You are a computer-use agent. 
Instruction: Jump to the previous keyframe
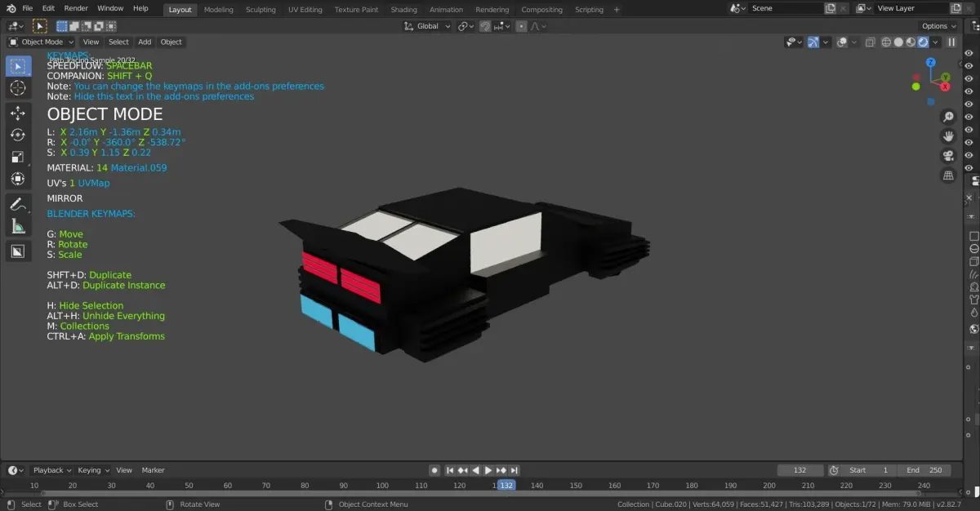click(462, 470)
